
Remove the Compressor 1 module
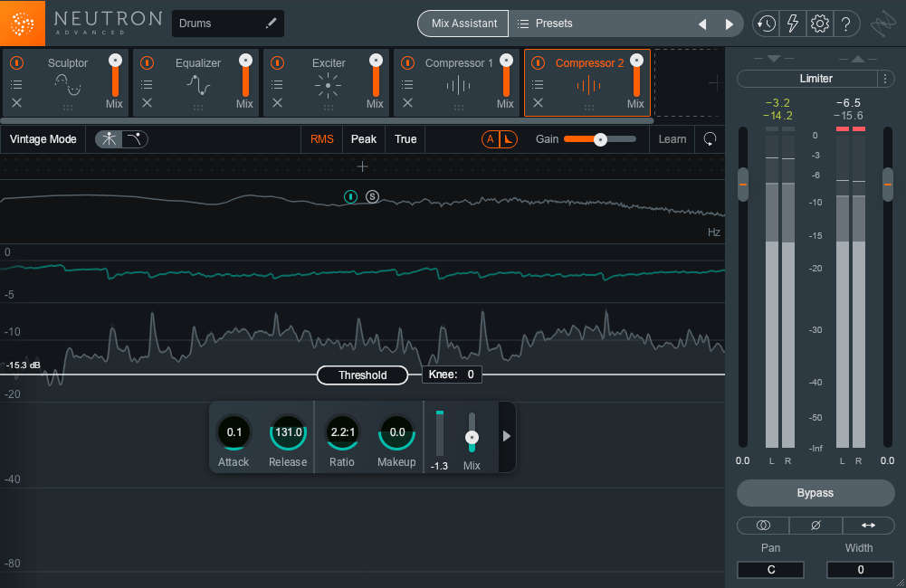pyautogui.click(x=408, y=103)
